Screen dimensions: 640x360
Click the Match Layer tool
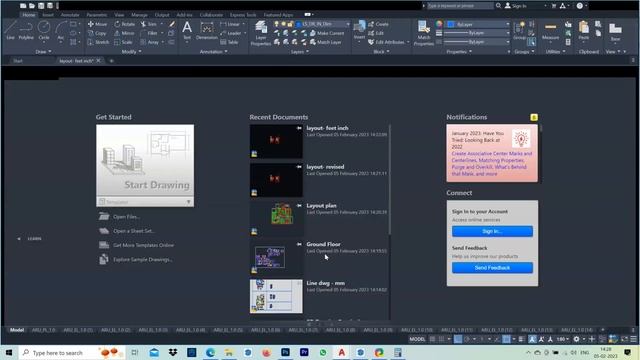(x=325, y=42)
